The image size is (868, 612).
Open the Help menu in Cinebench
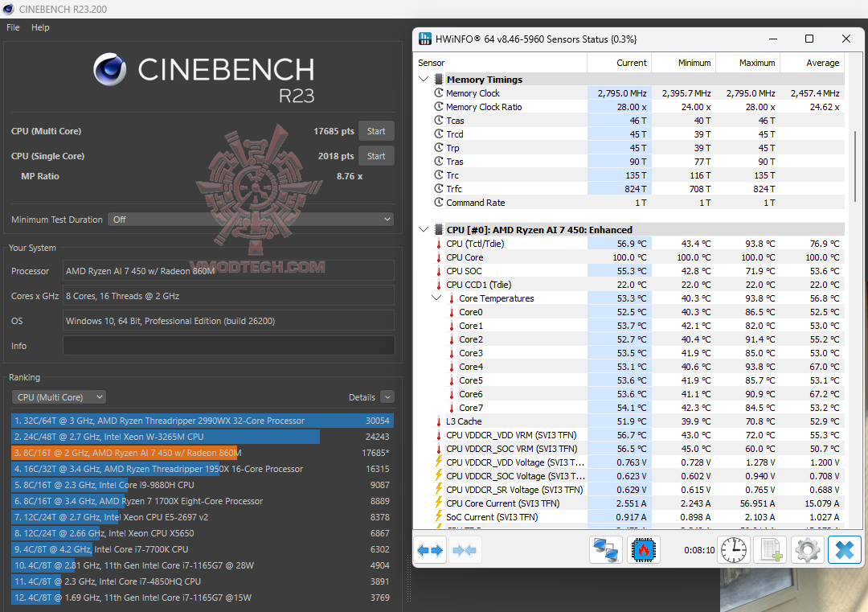(40, 27)
